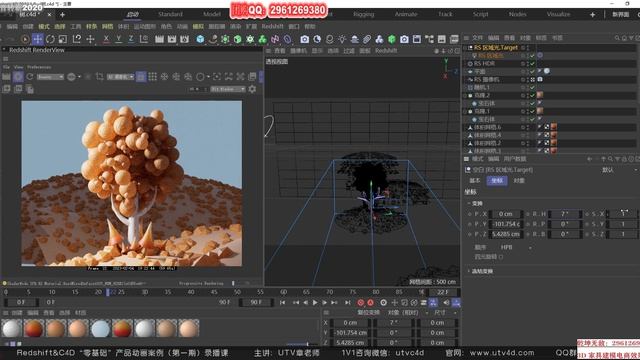Click refresh icon in Redshift RenderView
This screenshot has height=360, width=640.
click(30, 77)
